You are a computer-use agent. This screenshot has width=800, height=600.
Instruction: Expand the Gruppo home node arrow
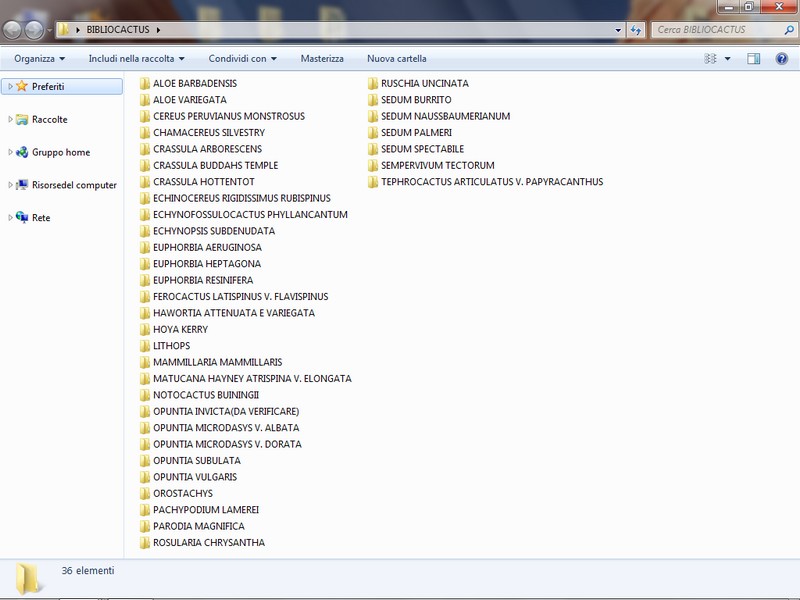pyautogui.click(x=10, y=152)
